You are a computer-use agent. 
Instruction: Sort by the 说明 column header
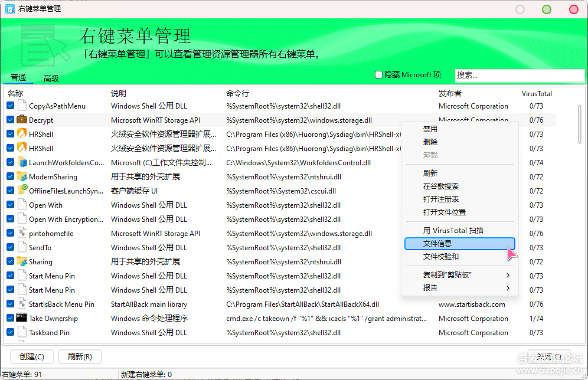tap(119, 93)
